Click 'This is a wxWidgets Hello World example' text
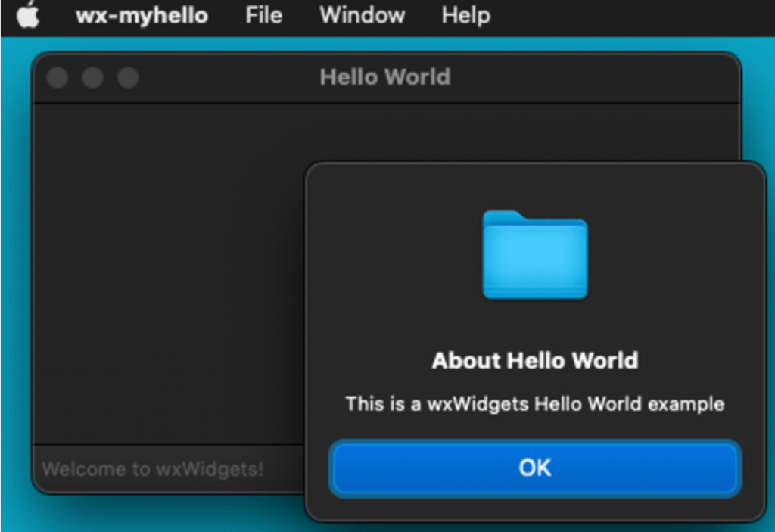Screen dimensions: 775x532 tap(535, 404)
